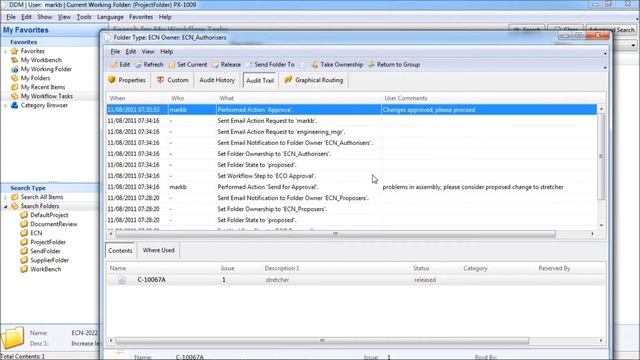Switch to the Graphical Routing tab
This screenshot has height=360, width=640.
[313, 80]
